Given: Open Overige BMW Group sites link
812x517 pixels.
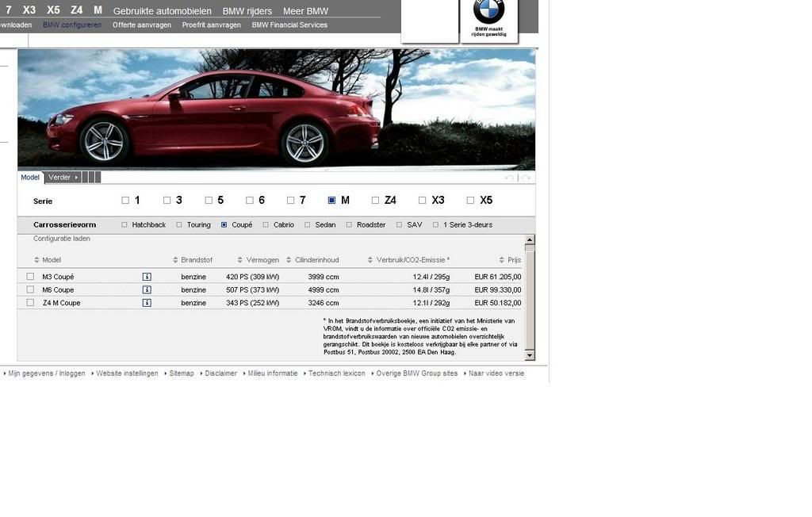Looking at the screenshot, I should click(417, 373).
